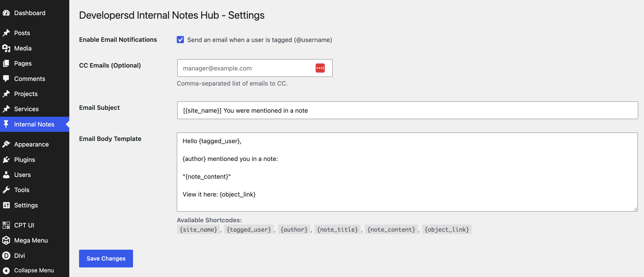
Task: Click the Divi D logo icon
Action: (x=6, y=255)
